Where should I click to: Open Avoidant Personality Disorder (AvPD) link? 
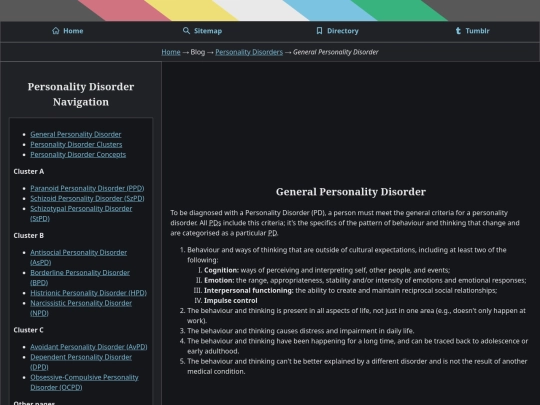pyautogui.click(x=89, y=347)
